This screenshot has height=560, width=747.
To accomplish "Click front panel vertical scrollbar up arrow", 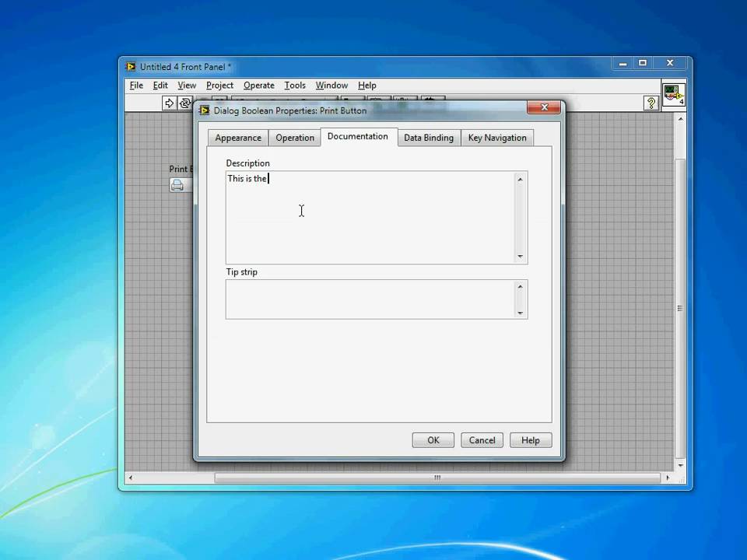I will point(680,119).
